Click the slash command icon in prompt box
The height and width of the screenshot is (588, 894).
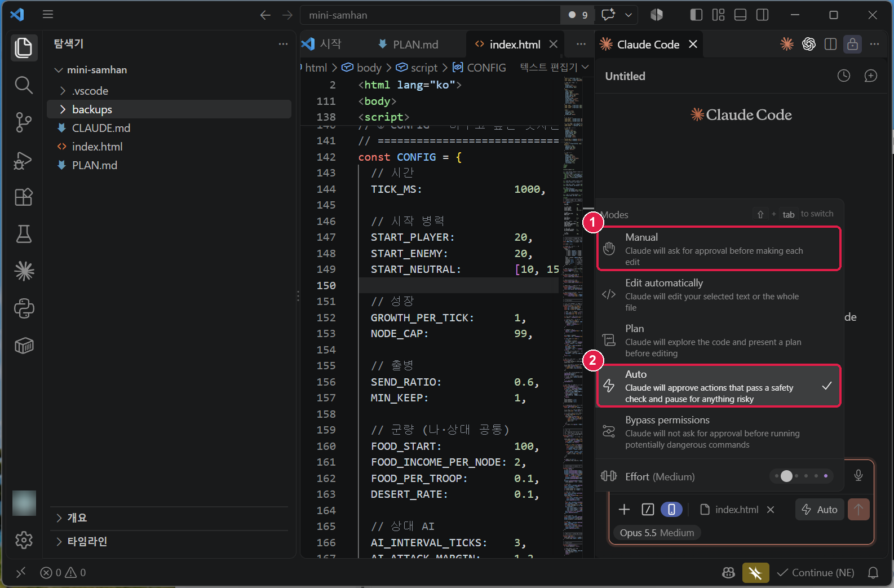coord(648,510)
